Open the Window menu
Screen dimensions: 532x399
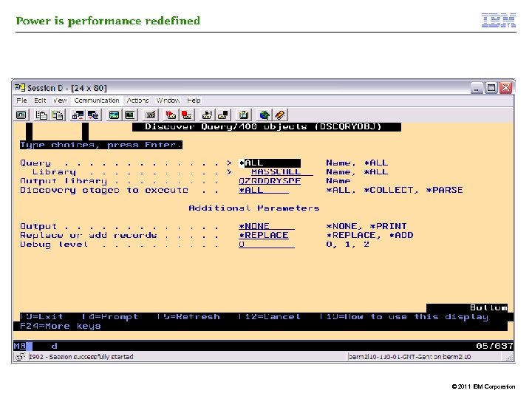point(168,100)
